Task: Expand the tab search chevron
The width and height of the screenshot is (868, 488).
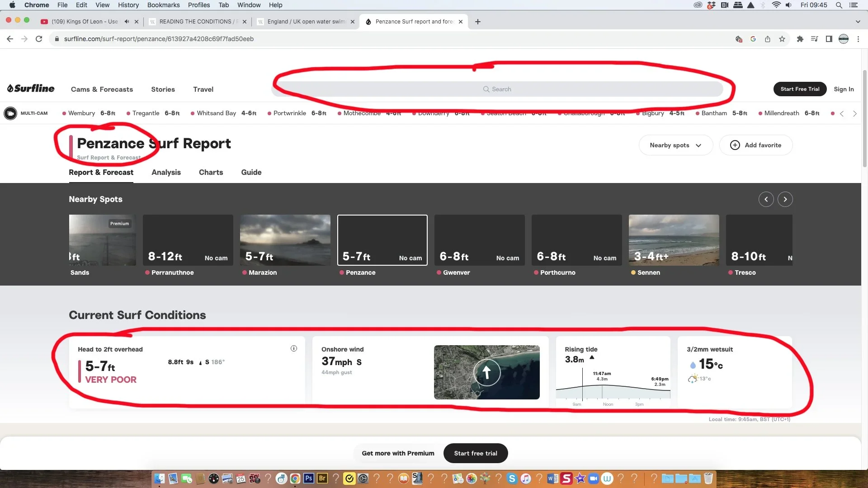Action: pyautogui.click(x=858, y=21)
